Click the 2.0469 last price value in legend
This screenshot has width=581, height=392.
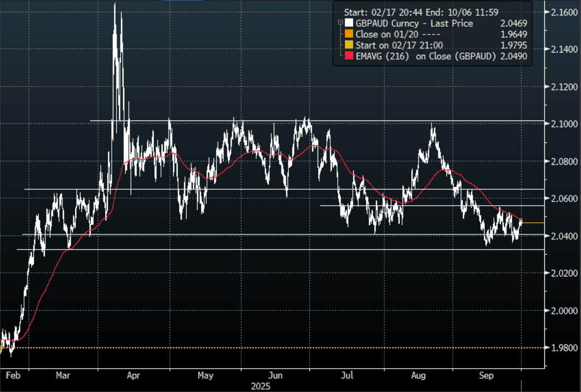(514, 24)
